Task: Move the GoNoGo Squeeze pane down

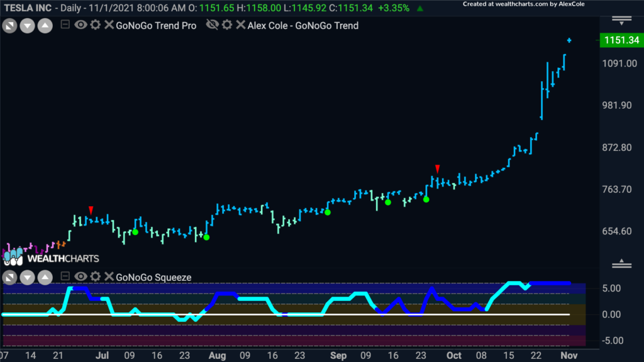Action: [27, 277]
